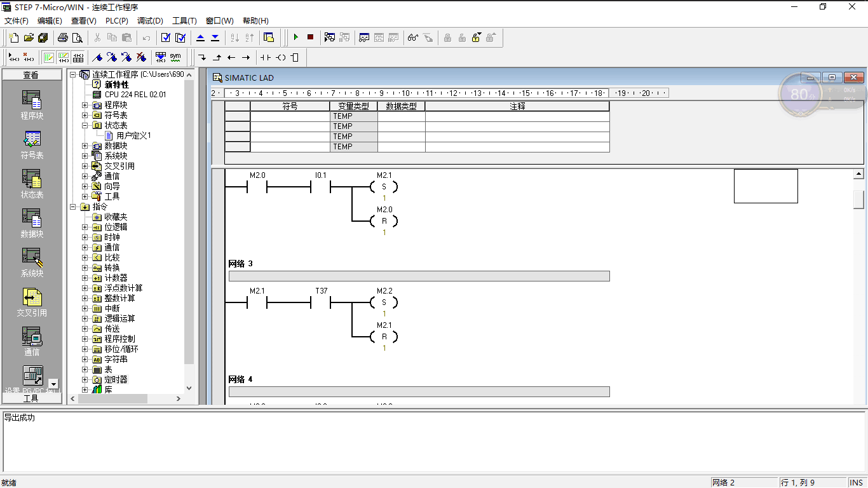The image size is (868, 488).
Task: Open the PLC(P) menu
Action: pyautogui.click(x=117, y=21)
